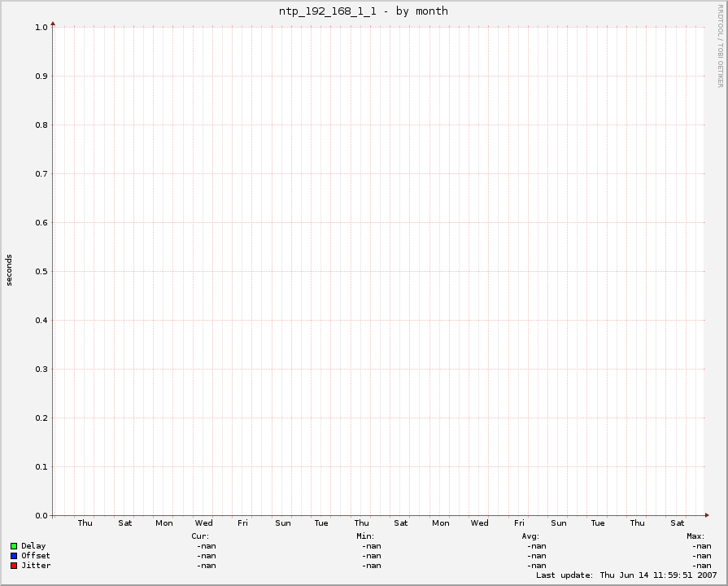Viewport: 728px width, 586px height.
Task: Select the 'Offset' legend label
Action: pos(36,556)
